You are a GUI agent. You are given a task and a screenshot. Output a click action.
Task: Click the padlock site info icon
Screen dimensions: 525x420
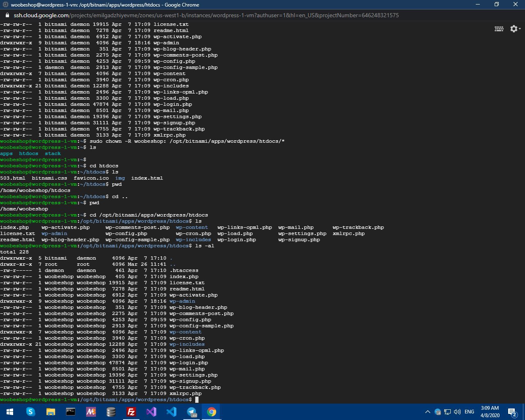[x=7, y=15]
